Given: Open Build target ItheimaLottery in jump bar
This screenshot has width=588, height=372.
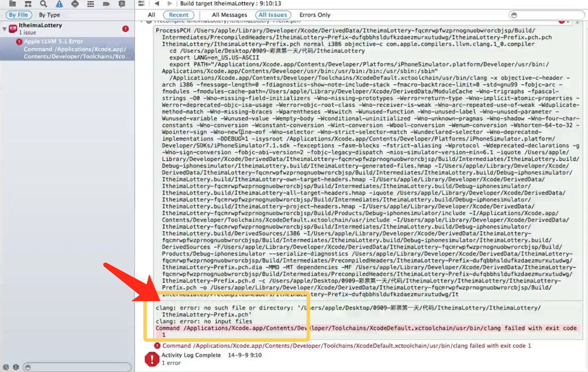Looking at the screenshot, I should pos(230,3).
